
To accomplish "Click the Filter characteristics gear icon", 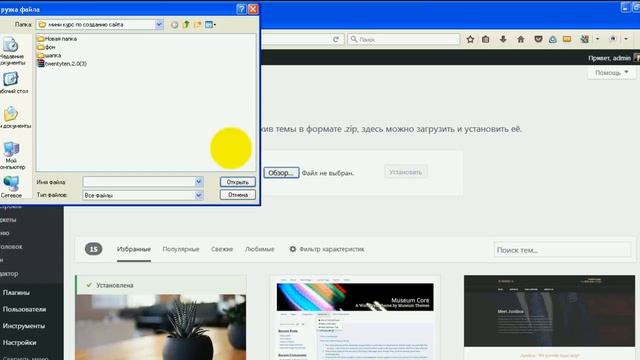I will coord(292,249).
